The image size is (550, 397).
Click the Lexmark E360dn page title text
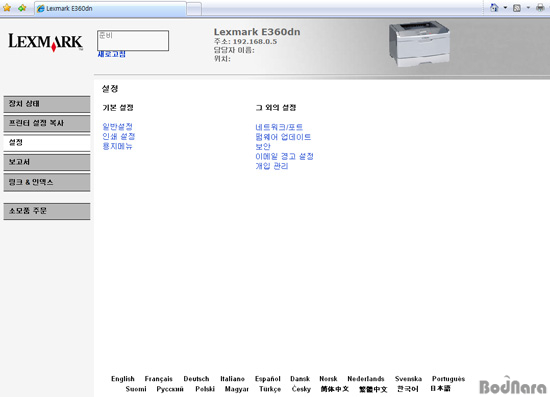257,32
